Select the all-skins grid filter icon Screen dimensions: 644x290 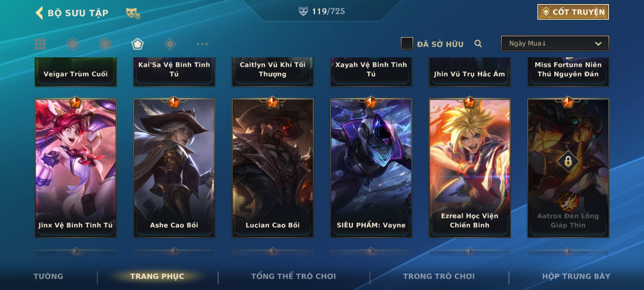40,44
